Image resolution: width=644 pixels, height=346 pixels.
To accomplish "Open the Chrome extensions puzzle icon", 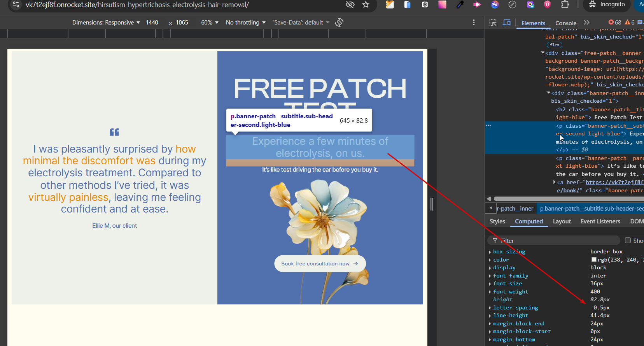I will (565, 5).
